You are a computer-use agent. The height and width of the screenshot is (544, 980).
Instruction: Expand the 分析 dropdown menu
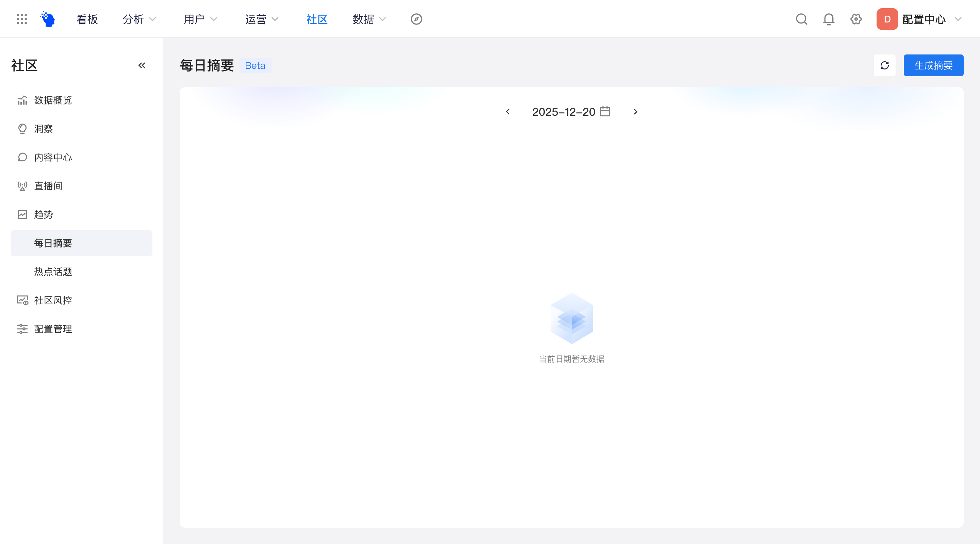139,19
